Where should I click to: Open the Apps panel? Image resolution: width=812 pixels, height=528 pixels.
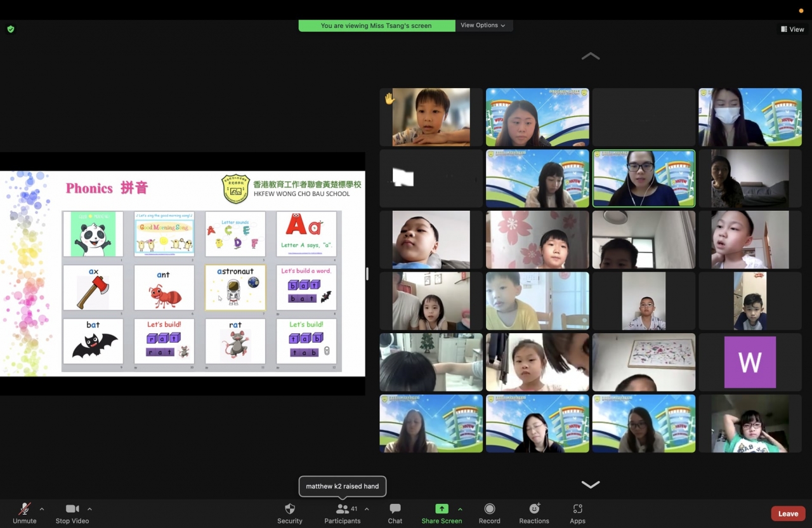click(577, 513)
